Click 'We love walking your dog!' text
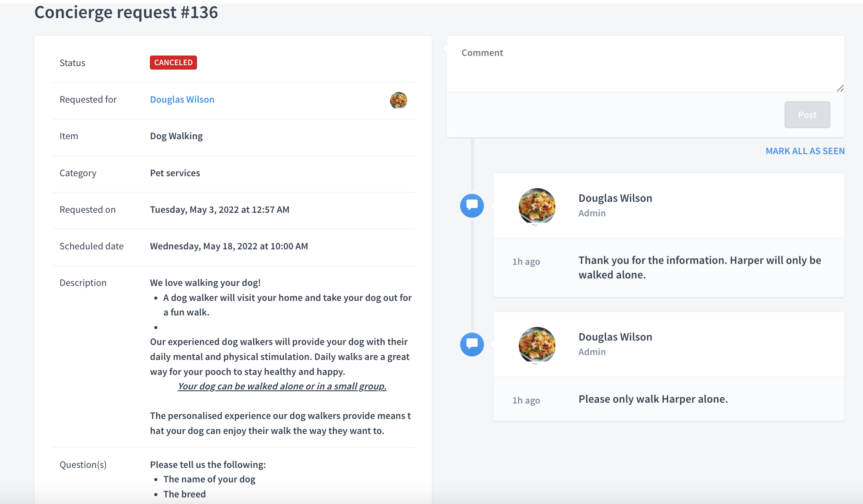 click(205, 283)
